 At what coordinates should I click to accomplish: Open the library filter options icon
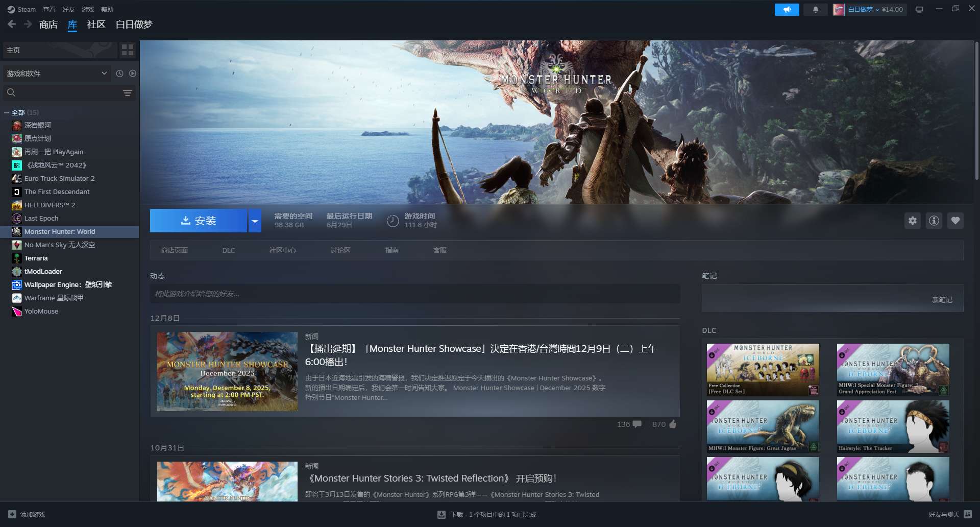point(128,93)
